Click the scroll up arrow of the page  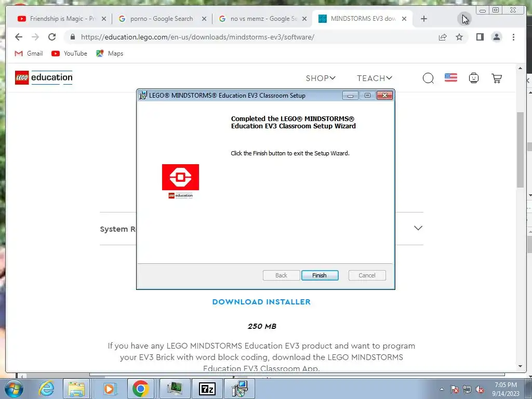520,68
